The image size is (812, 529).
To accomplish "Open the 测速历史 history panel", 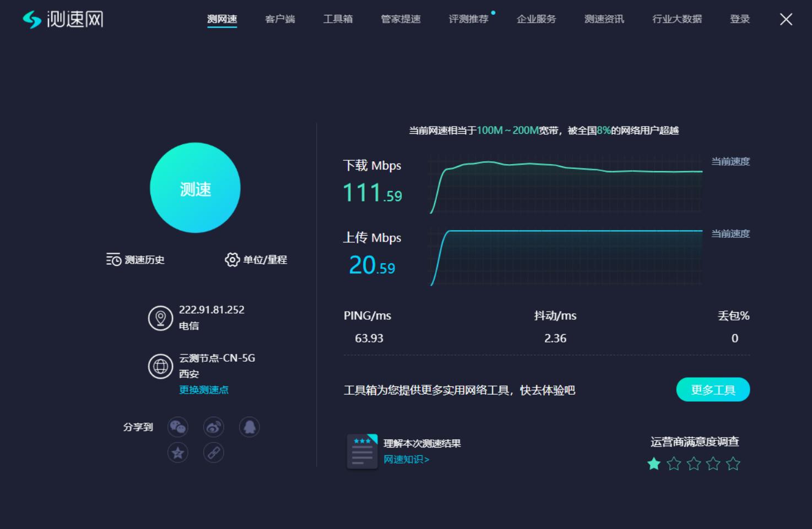I will (135, 260).
